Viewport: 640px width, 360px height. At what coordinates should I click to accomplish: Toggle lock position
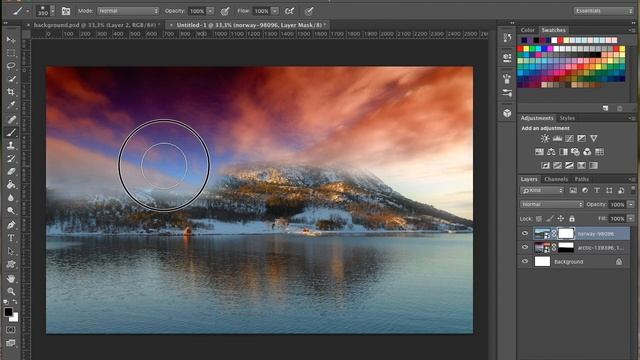561,219
